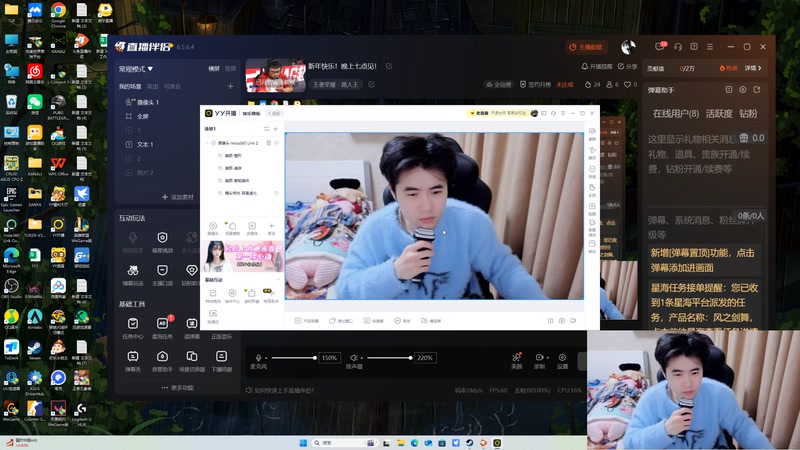The width and height of the screenshot is (800, 450).
Task: Add 摄像头 source in YY开播
Action: pyautogui.click(x=213, y=228)
